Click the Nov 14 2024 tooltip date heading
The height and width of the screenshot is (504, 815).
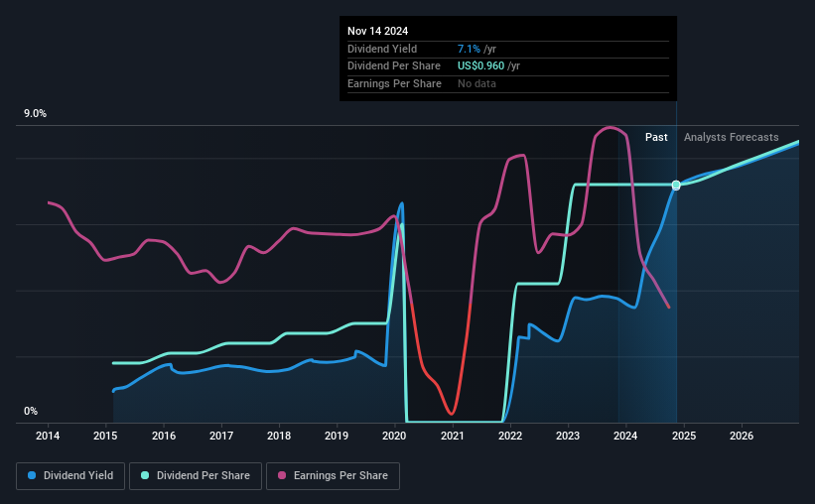377,31
